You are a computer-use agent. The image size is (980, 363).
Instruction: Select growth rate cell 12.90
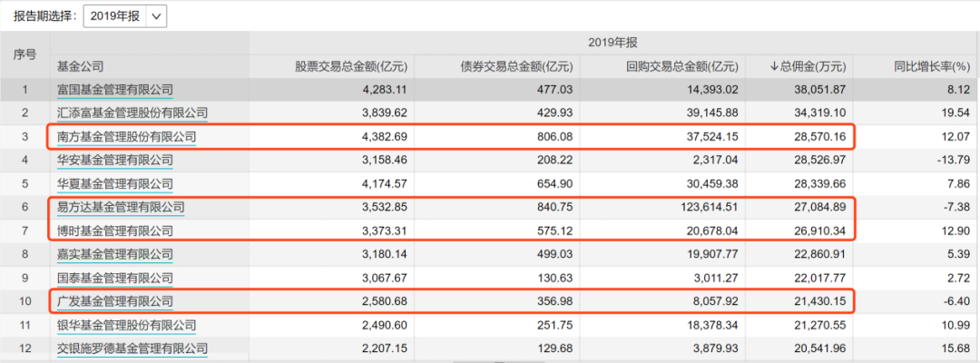click(x=955, y=231)
